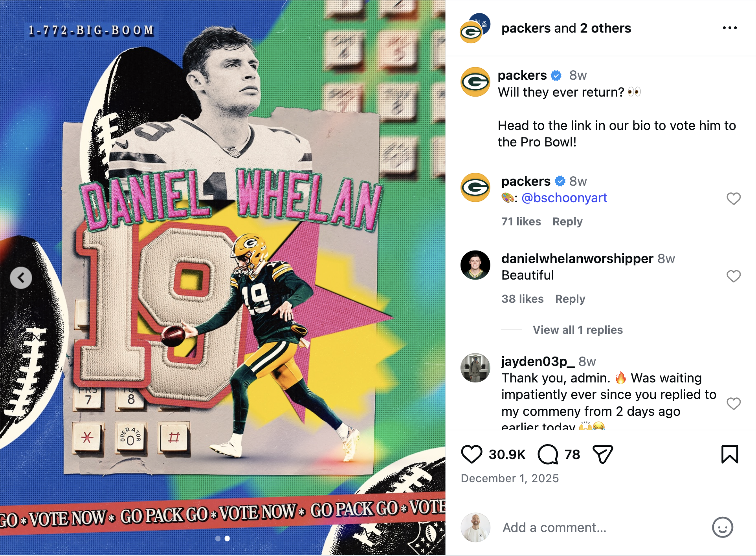756x556 pixels.
Task: Reply to packers artist credit comment
Action: [567, 221]
